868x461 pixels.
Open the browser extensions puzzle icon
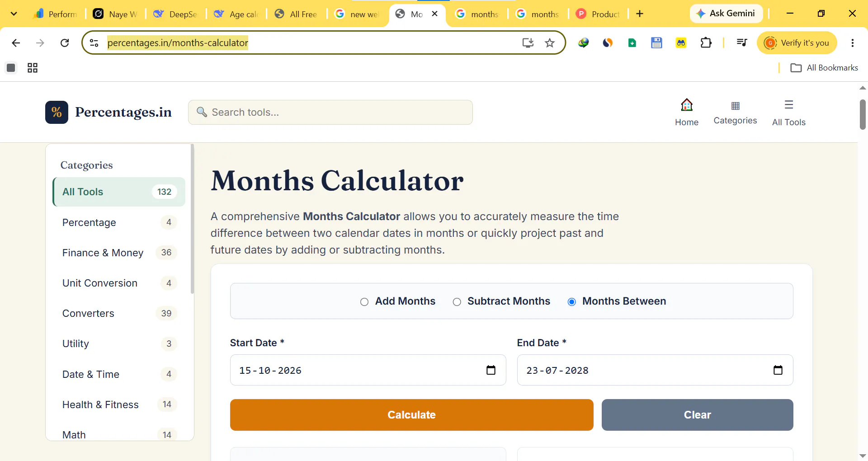click(706, 43)
